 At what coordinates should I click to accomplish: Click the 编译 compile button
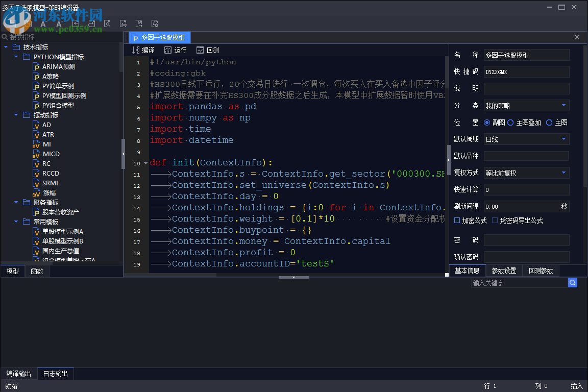coord(143,50)
